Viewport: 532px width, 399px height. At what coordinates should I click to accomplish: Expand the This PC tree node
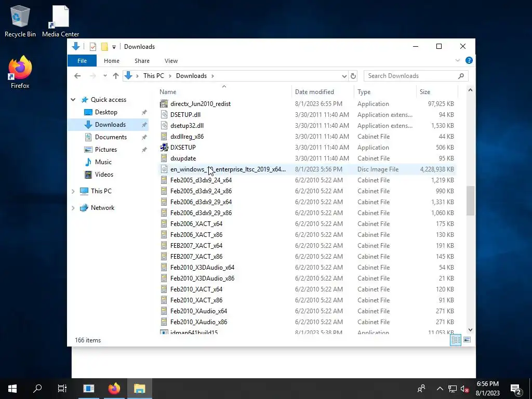[73, 191]
